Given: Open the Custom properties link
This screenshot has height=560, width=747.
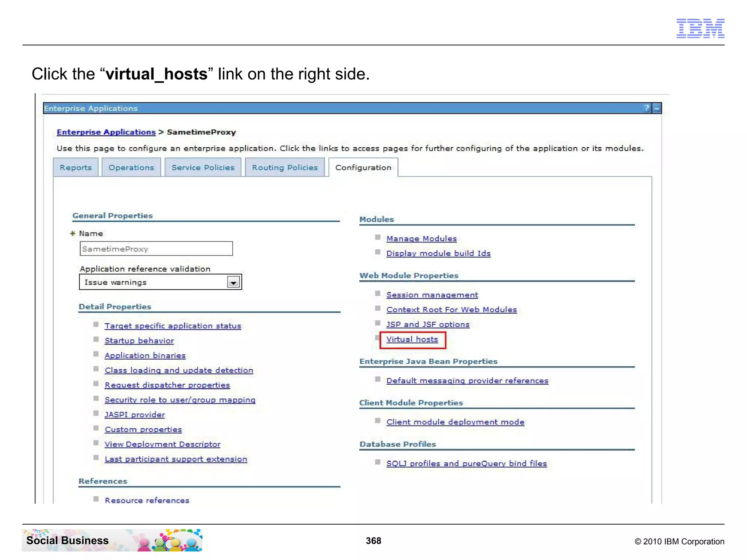Looking at the screenshot, I should click(x=143, y=429).
